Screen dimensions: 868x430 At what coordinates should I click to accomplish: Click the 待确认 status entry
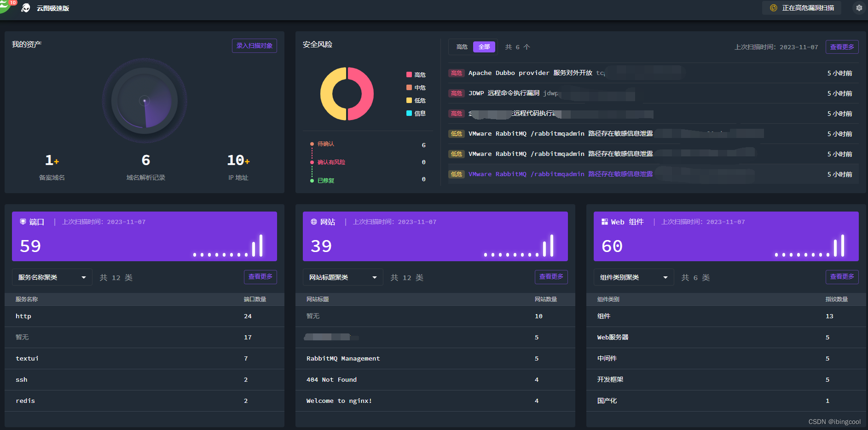click(x=326, y=144)
